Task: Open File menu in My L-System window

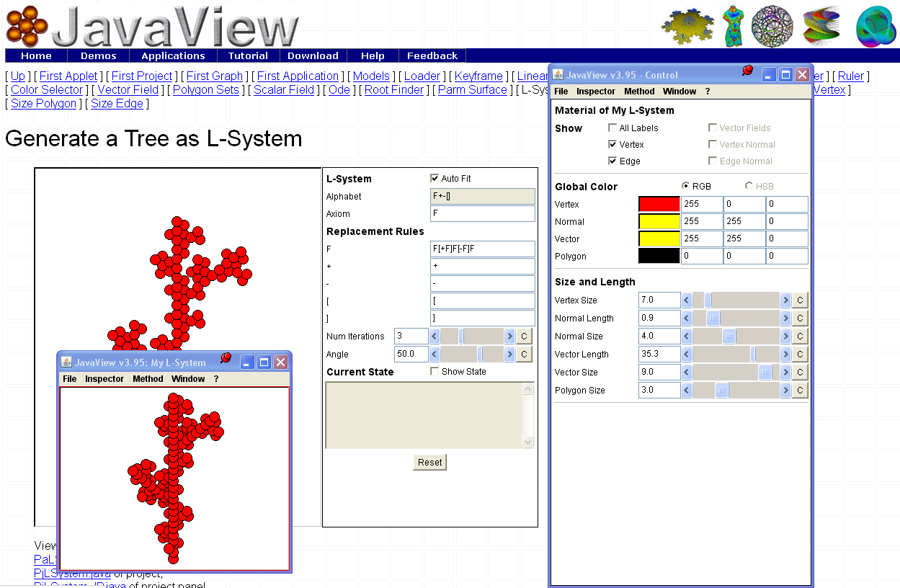Action: 70,379
